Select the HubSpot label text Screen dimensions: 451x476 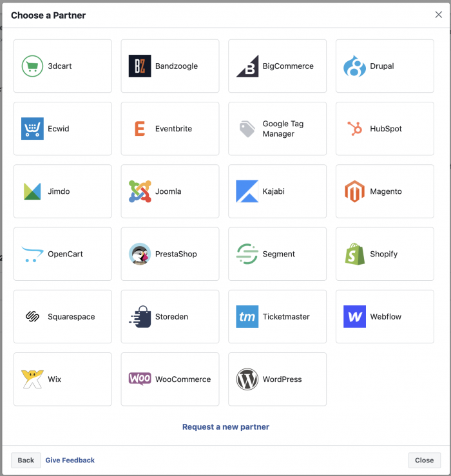click(386, 129)
